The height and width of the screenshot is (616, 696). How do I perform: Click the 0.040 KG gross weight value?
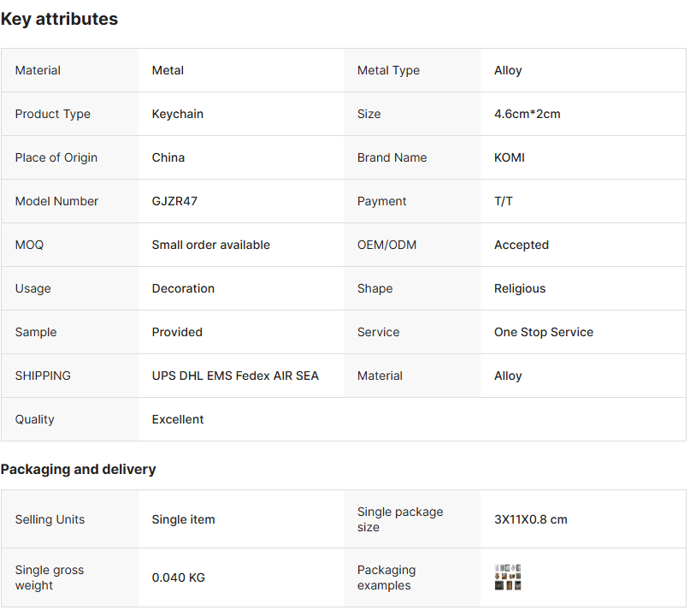pyautogui.click(x=179, y=577)
